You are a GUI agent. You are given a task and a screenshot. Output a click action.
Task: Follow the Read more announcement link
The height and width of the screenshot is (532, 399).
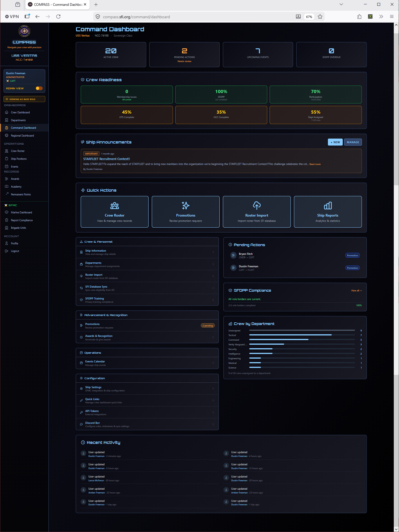point(315,164)
